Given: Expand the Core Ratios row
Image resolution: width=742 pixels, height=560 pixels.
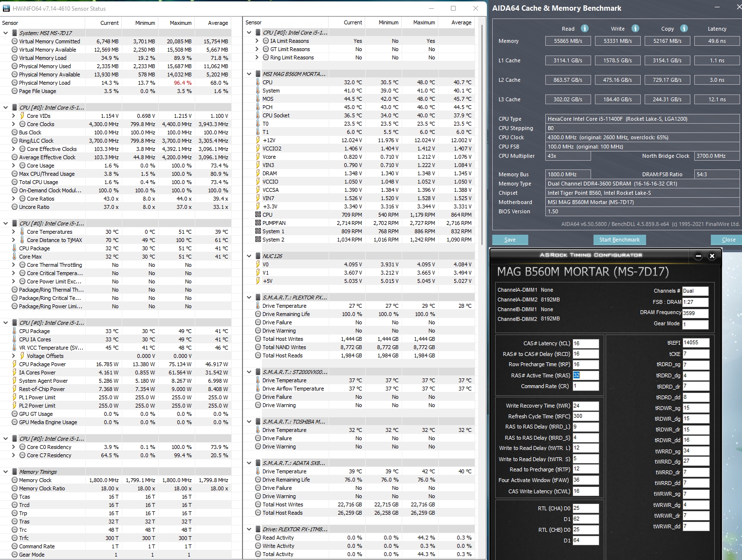Looking at the screenshot, I should (x=13, y=199).
